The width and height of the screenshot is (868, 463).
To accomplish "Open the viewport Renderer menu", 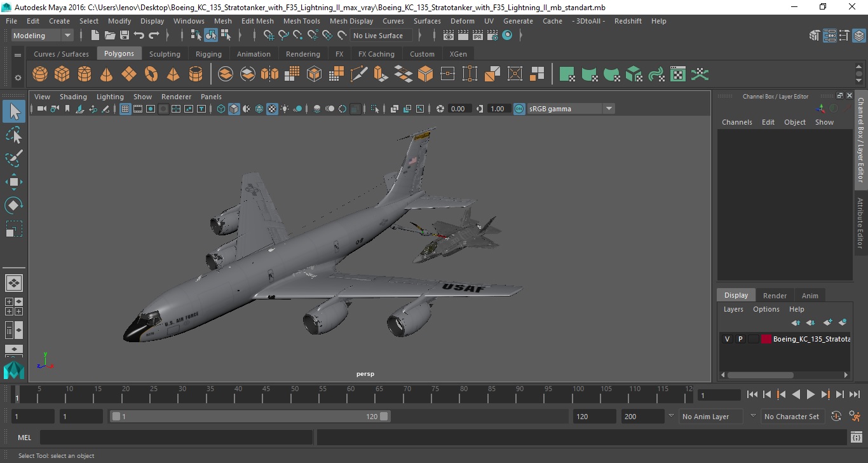I will (176, 97).
